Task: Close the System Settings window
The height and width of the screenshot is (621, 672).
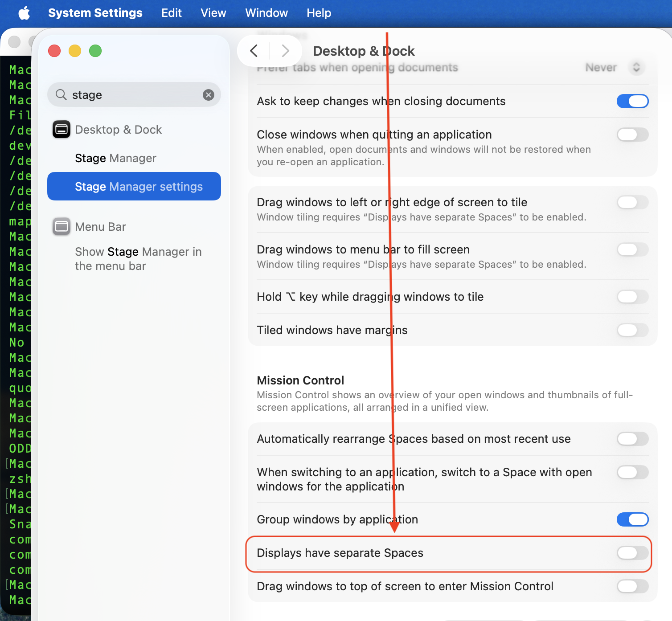Action: pos(54,51)
